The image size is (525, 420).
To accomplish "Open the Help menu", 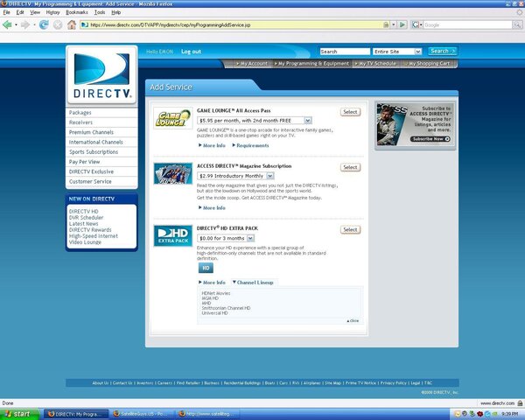I will coord(116,12).
